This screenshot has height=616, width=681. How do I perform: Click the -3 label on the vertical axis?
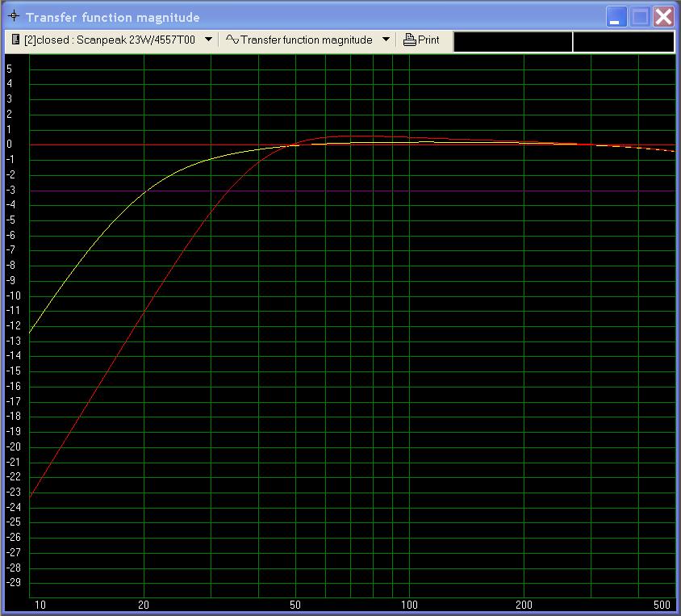point(11,191)
